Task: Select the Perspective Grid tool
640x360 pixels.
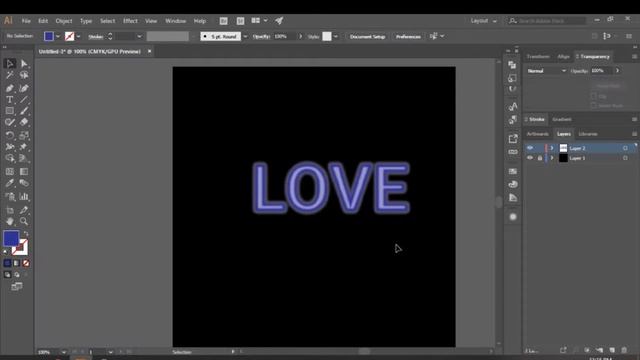Action: 24,158
